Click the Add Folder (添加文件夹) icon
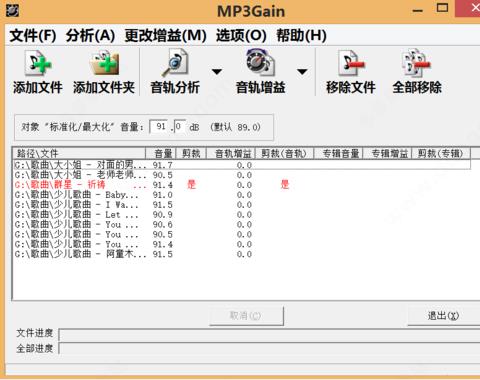 click(x=104, y=63)
